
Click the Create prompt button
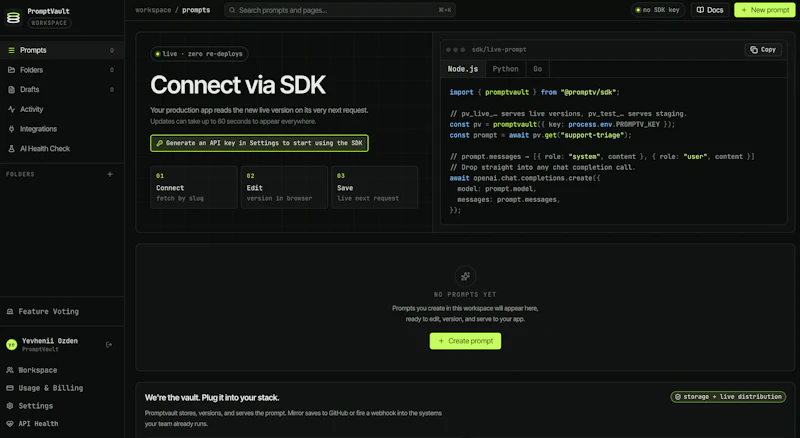click(x=465, y=341)
